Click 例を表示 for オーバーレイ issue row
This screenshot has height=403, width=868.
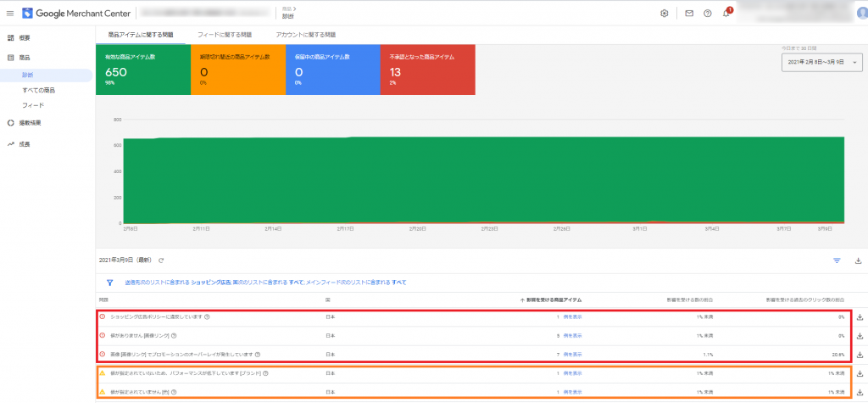pyautogui.click(x=572, y=354)
